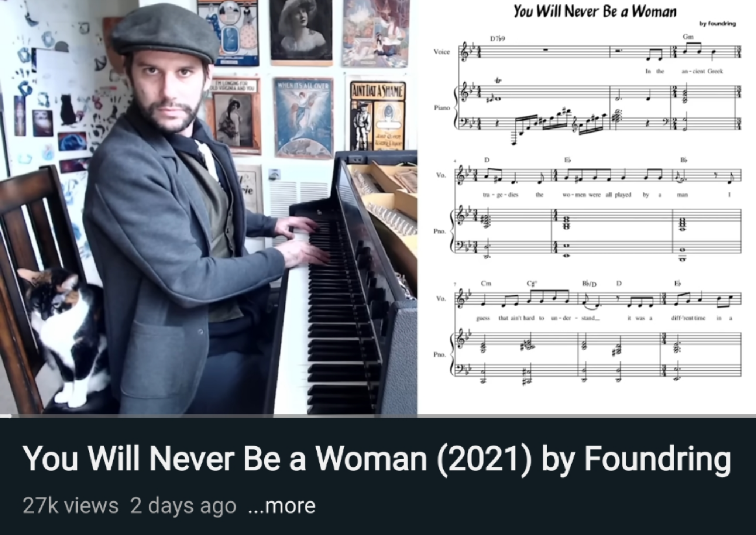This screenshot has height=535, width=756.
Task: Click the video progress bar scrubber
Action: pos(5,416)
